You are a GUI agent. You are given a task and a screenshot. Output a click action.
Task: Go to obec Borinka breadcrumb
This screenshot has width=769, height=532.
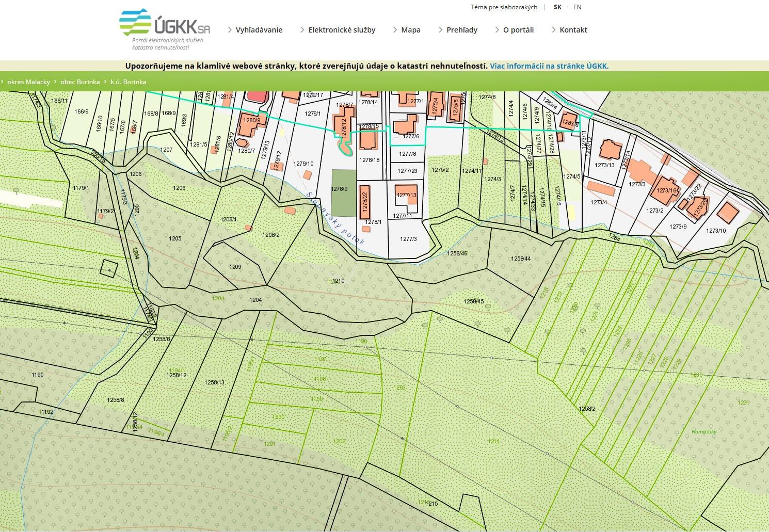tap(80, 82)
